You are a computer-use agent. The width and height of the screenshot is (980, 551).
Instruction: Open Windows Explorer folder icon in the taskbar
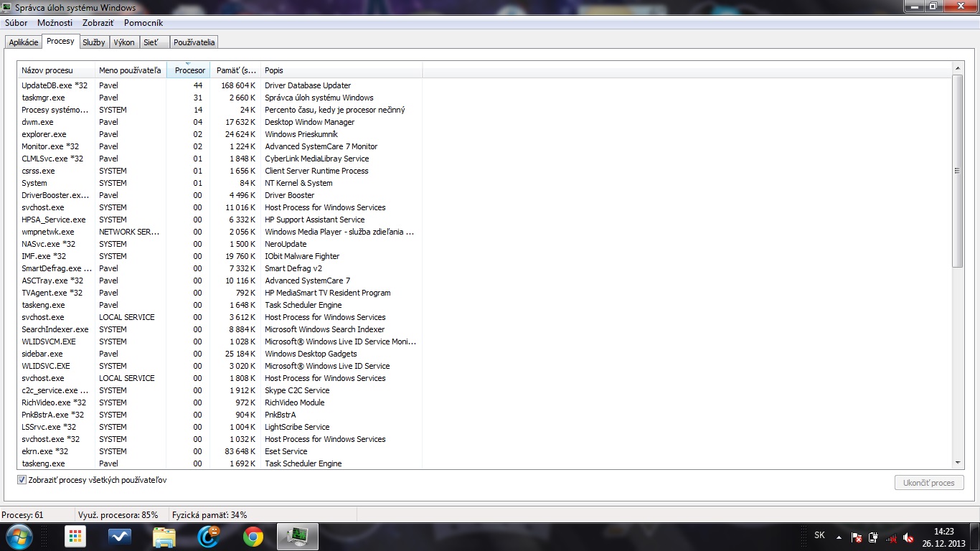click(164, 536)
